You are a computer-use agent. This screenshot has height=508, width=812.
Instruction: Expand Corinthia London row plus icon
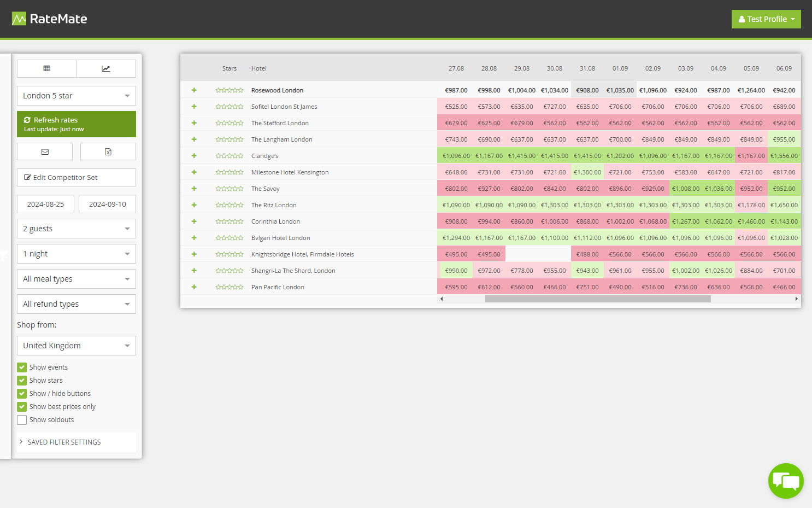click(194, 221)
